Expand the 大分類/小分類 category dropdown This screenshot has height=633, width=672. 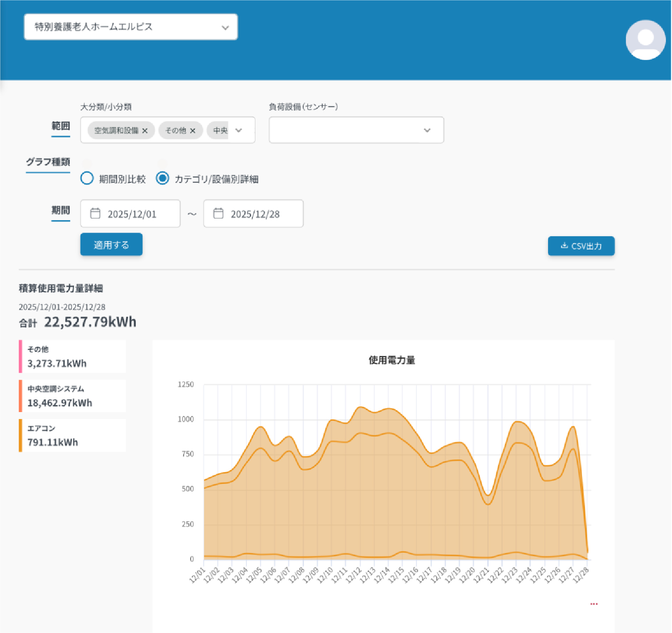pyautogui.click(x=239, y=130)
